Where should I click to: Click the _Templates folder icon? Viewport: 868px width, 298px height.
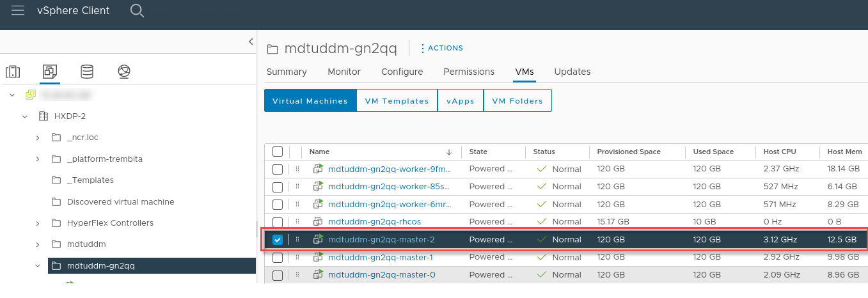coord(56,180)
